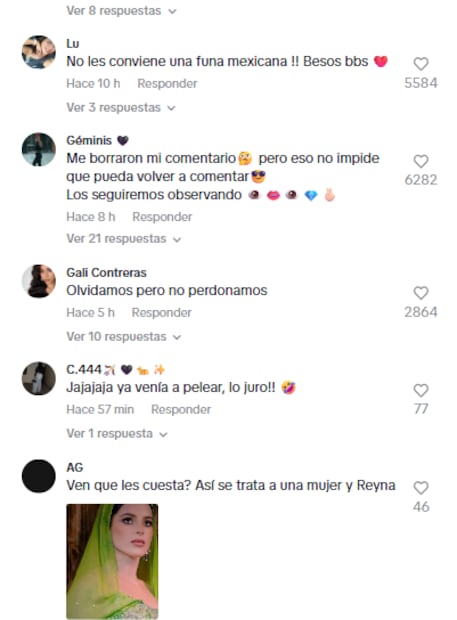Expand Ver 21 respuestas
Viewport: 457px width, 620px height.
(123, 239)
